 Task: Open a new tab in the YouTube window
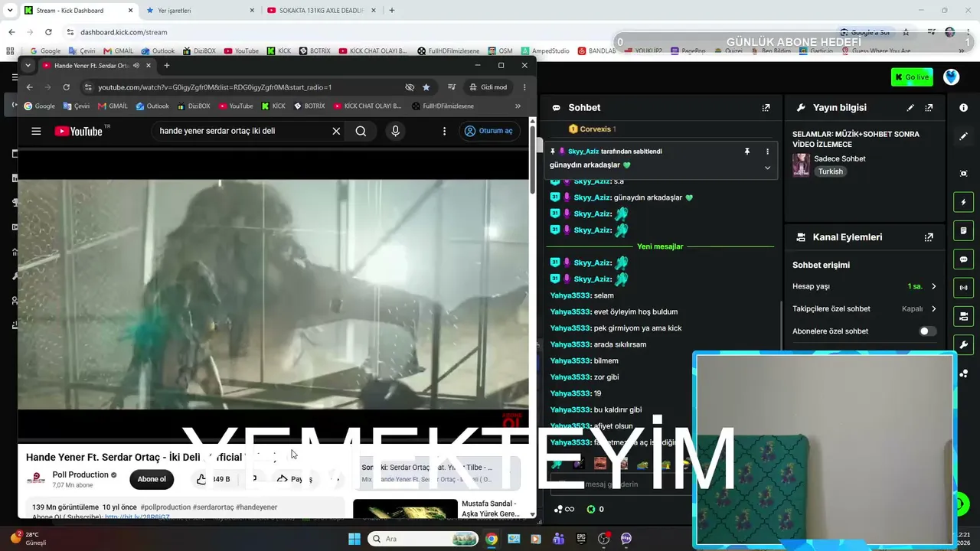[x=167, y=66]
